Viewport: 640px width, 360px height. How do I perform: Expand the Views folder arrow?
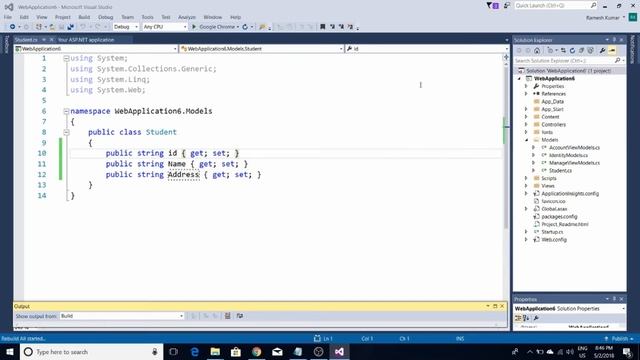[x=526, y=186]
